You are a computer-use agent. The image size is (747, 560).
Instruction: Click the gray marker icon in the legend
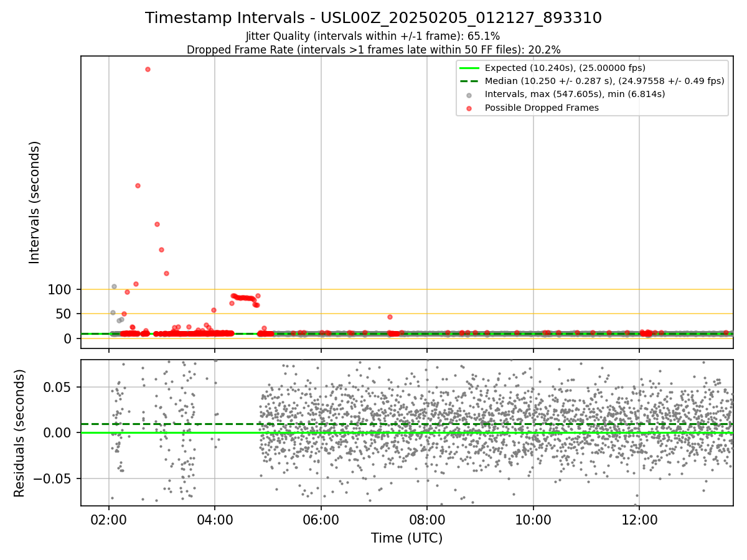coord(469,95)
